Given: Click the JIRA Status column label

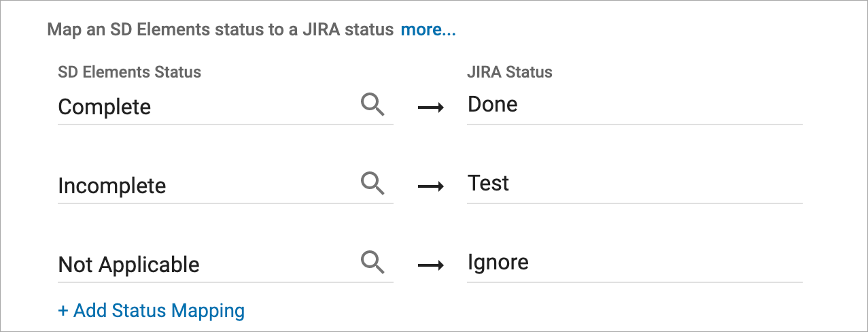Looking at the screenshot, I should [x=510, y=72].
